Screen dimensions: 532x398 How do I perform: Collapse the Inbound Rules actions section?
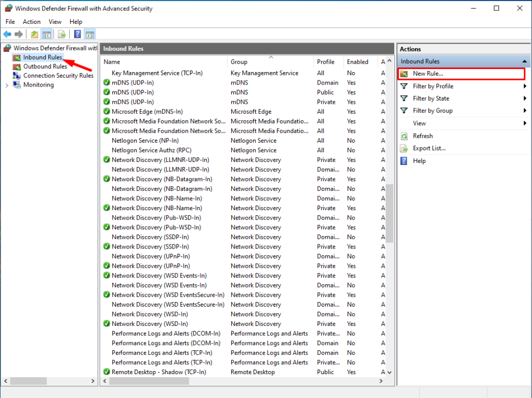(x=524, y=61)
